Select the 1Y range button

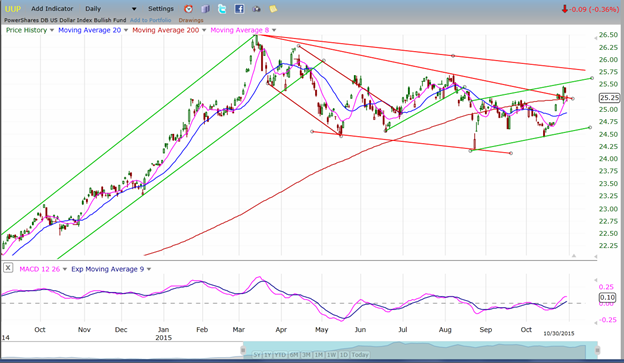267,355
